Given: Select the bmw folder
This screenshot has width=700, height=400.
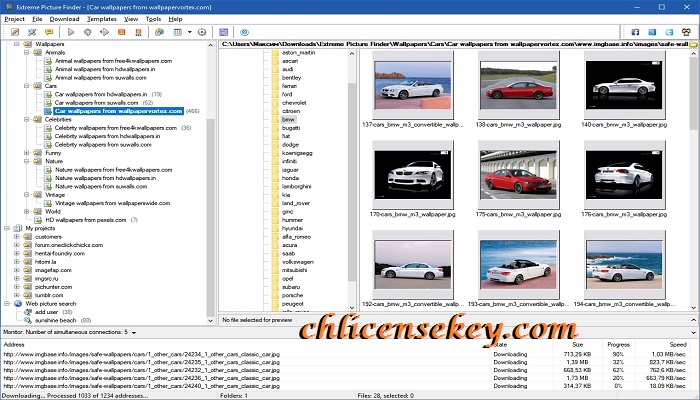Looking at the screenshot, I should (288, 120).
